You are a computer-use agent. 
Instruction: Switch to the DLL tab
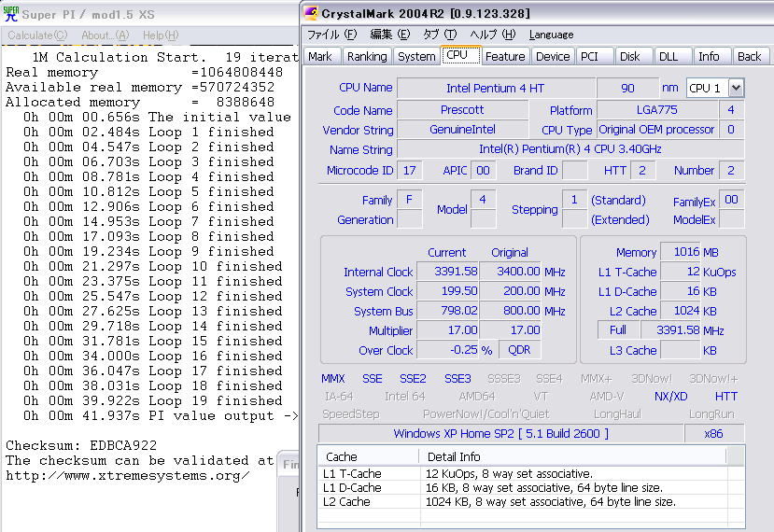[x=673, y=56]
